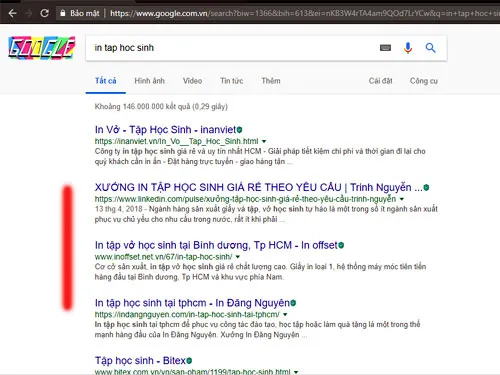Open result 'Tập học sinh - Bitex'

pyautogui.click(x=140, y=360)
